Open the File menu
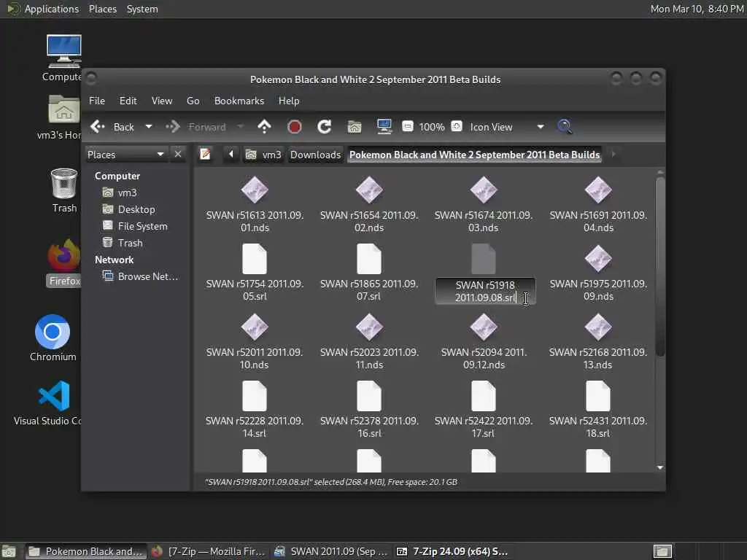Screen dimensions: 747x560 (97, 101)
